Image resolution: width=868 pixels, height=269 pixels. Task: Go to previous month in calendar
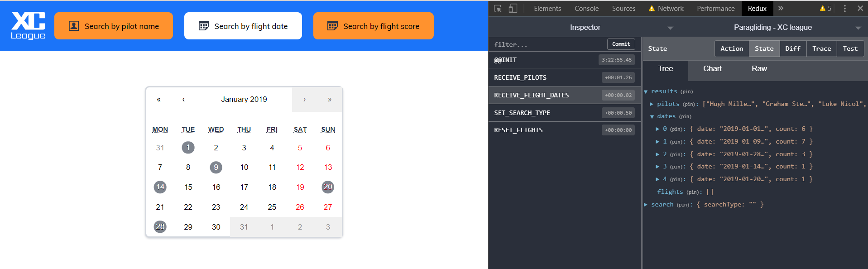pyautogui.click(x=183, y=99)
